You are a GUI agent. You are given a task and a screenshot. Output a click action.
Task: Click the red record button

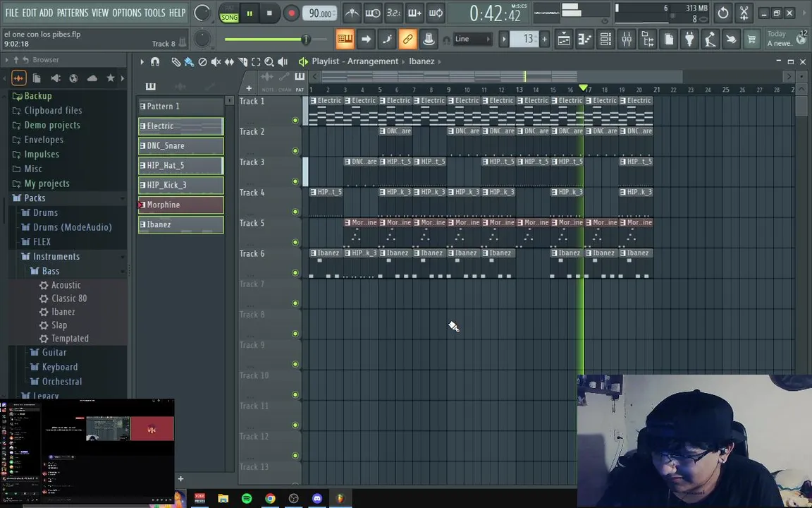[291, 13]
